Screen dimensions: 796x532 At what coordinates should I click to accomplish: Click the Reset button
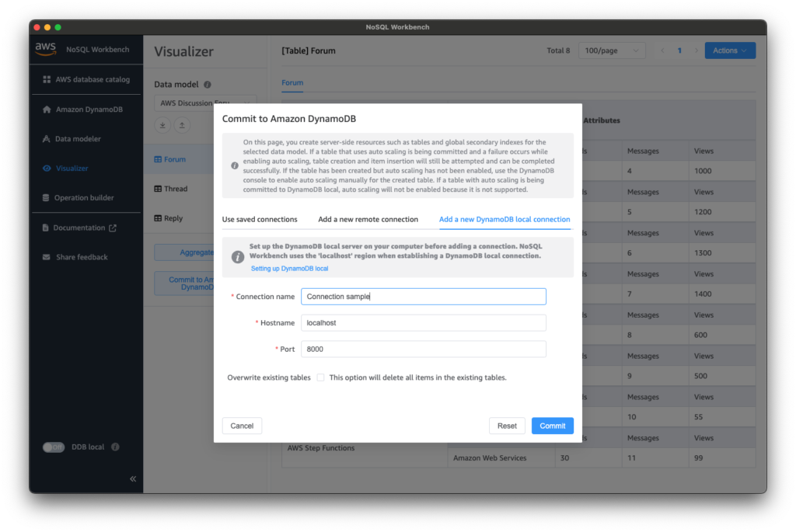coord(507,426)
